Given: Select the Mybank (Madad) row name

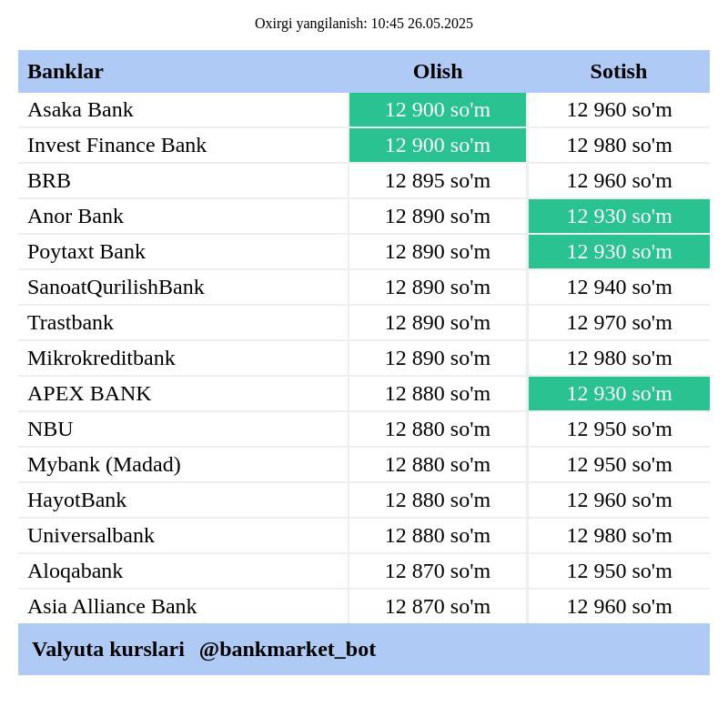Looking at the screenshot, I should (x=104, y=465).
